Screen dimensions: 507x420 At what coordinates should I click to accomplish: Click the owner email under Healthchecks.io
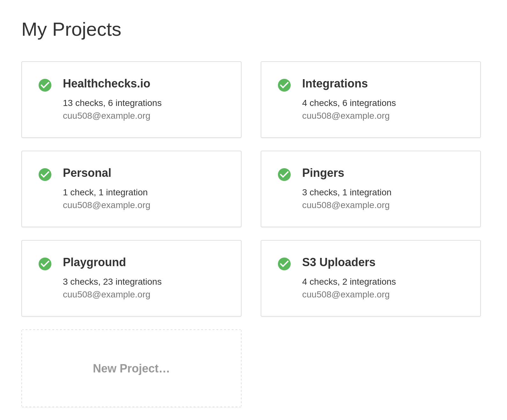click(107, 116)
